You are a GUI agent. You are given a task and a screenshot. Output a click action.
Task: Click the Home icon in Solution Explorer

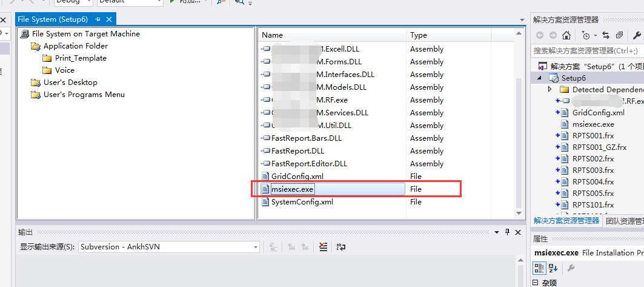coord(566,35)
